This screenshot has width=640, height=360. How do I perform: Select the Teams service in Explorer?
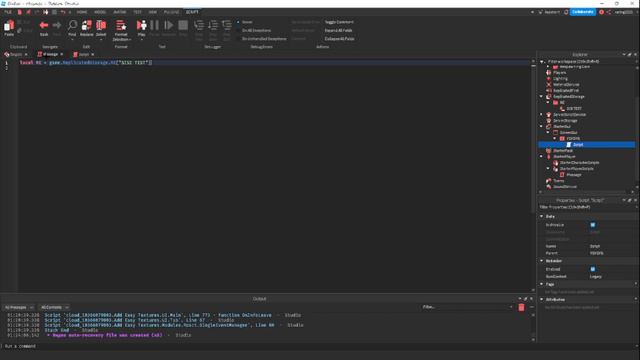click(x=558, y=180)
